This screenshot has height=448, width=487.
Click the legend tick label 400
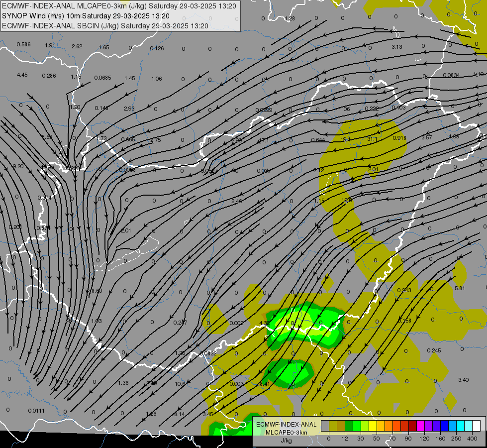(x=472, y=439)
